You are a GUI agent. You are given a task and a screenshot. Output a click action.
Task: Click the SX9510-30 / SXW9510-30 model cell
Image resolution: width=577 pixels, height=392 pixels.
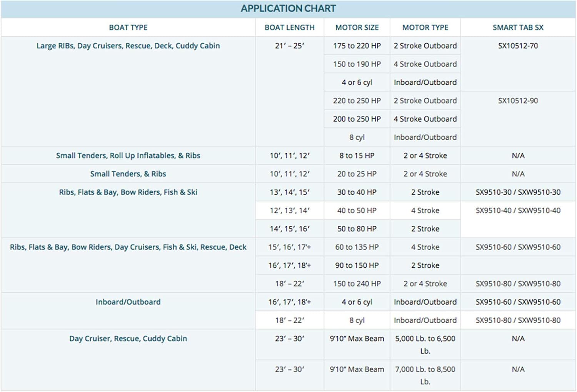coord(518,192)
